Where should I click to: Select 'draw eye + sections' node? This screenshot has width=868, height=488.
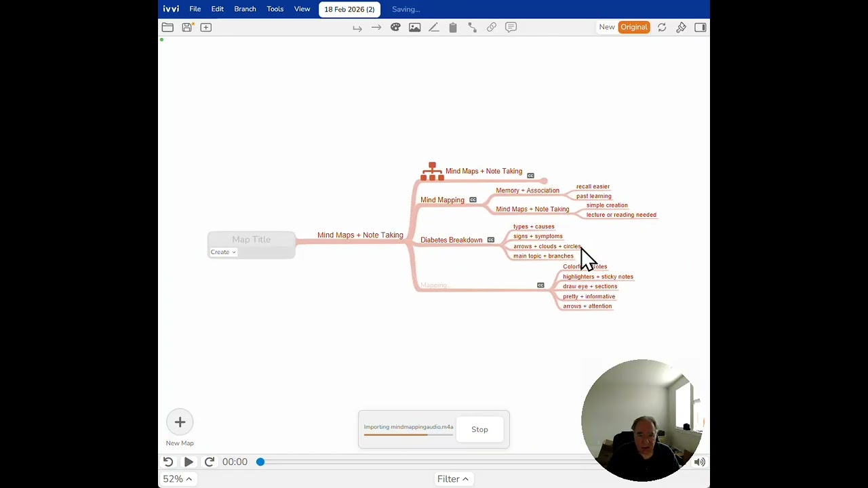click(590, 287)
